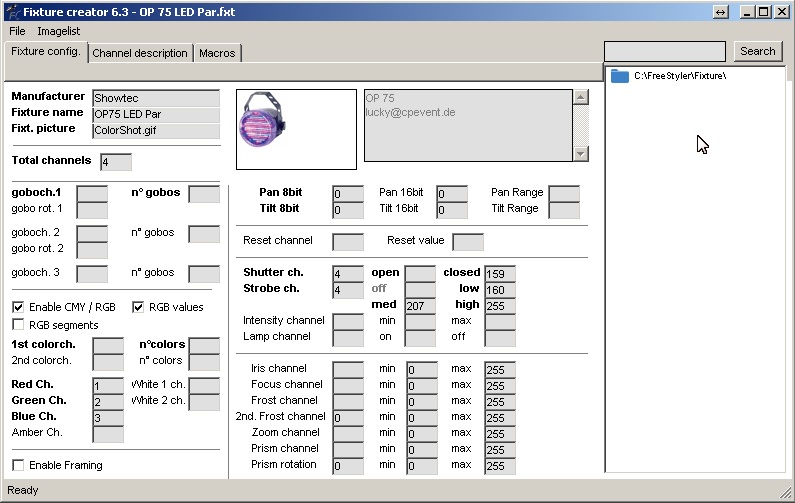Enable the RGB segments checkbox
The image size is (795, 503).
[18, 325]
